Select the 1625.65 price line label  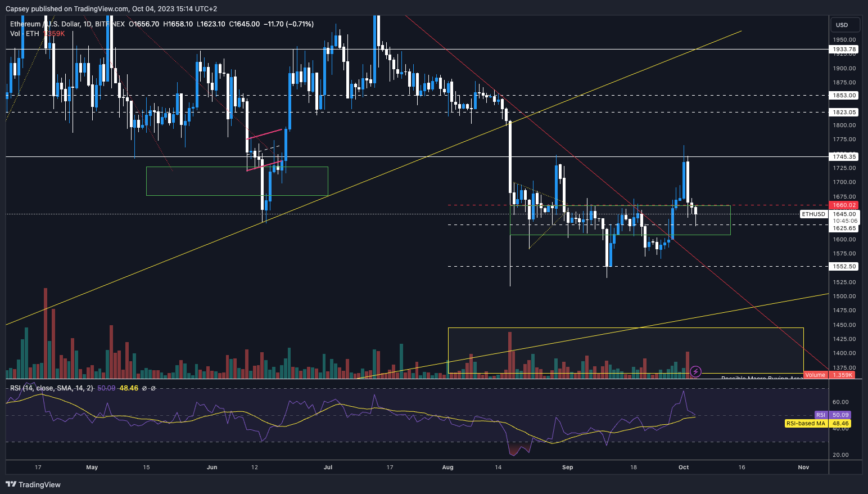pyautogui.click(x=844, y=228)
